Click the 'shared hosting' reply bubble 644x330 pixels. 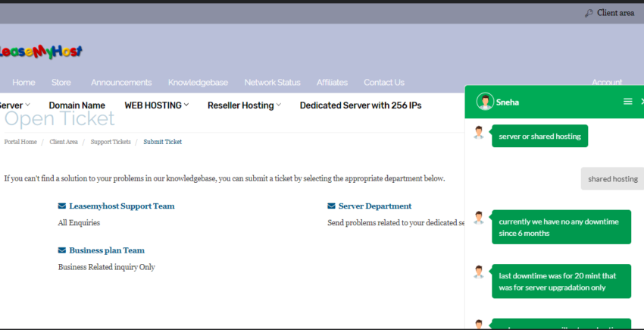612,178
